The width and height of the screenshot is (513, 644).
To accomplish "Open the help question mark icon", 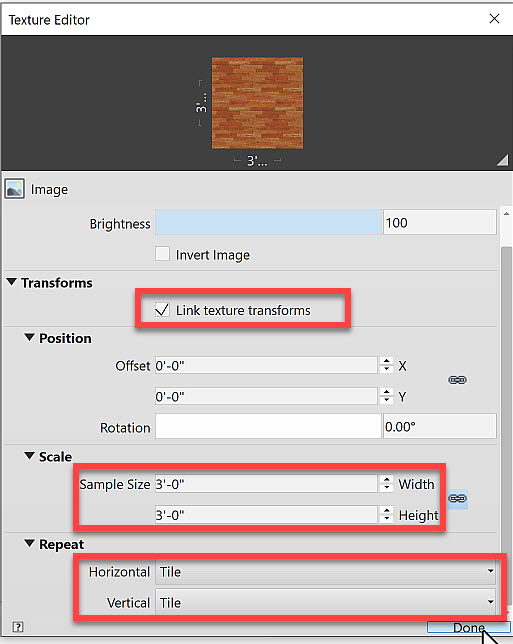I will click(x=18, y=627).
